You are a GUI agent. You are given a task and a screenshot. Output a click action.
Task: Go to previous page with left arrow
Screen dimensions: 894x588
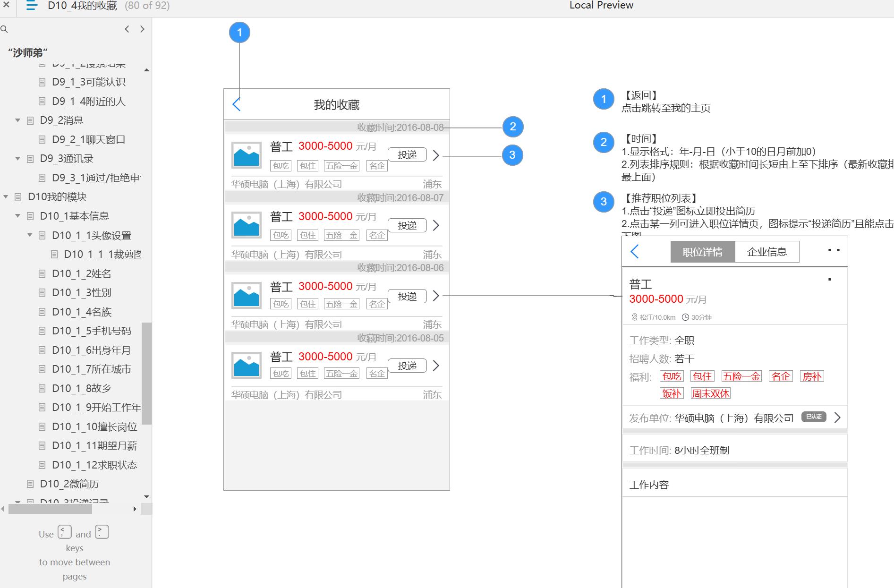[127, 29]
